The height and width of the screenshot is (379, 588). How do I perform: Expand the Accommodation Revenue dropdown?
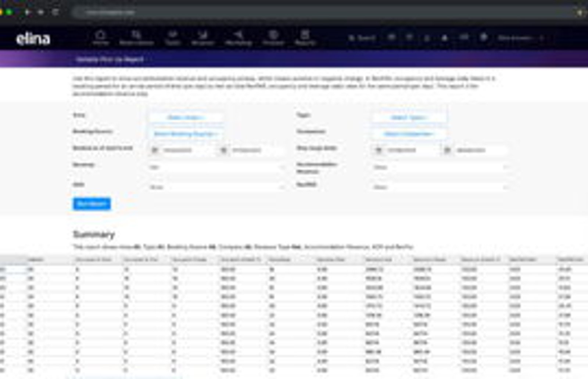441,167
